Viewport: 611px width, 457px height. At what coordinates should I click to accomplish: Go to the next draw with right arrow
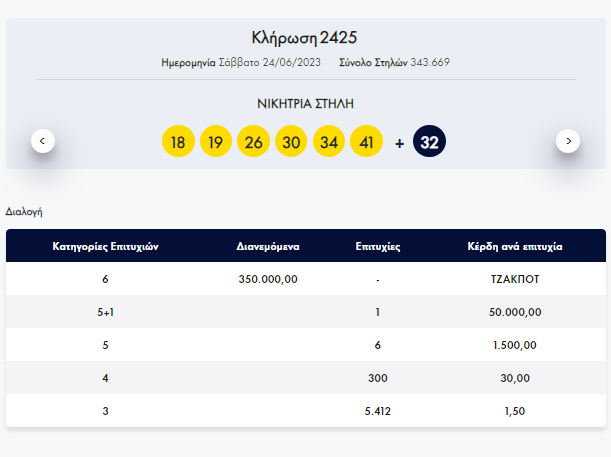point(568,141)
